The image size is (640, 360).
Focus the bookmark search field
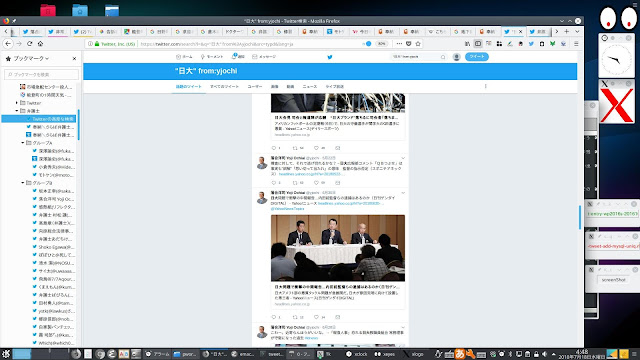42,74
